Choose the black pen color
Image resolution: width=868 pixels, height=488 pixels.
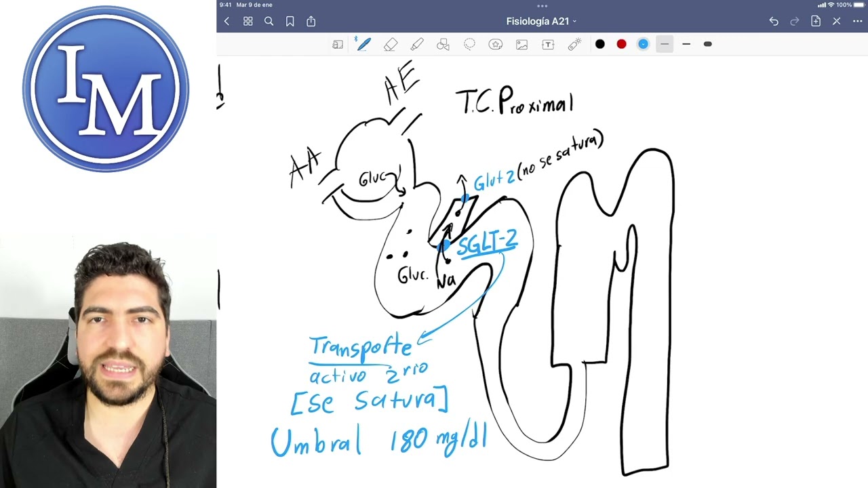tap(600, 44)
